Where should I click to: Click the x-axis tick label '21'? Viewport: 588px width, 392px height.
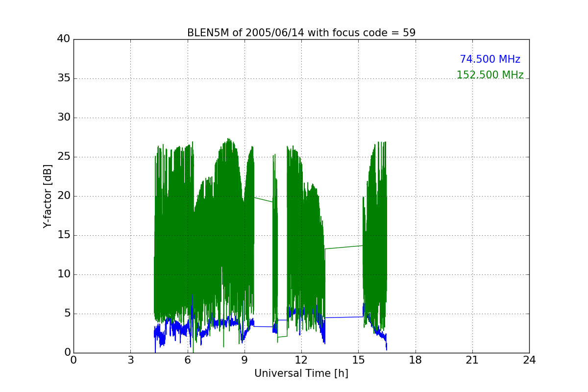[472, 360]
